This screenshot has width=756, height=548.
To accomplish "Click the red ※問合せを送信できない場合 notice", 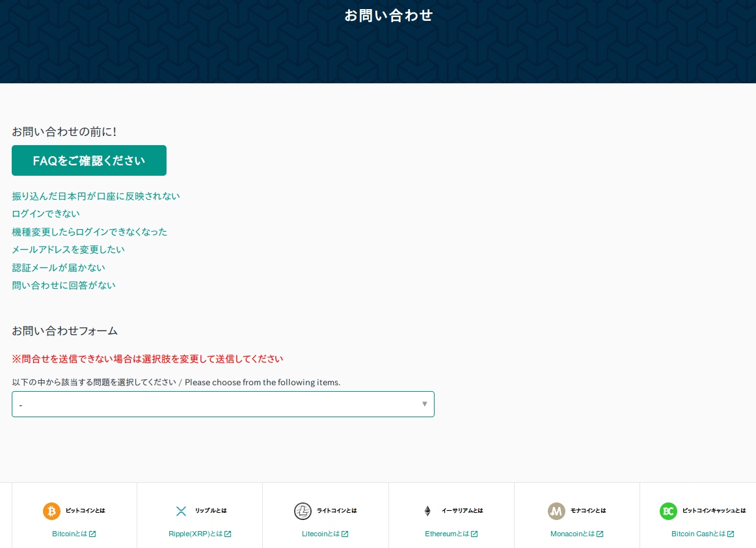I will [x=148, y=359].
